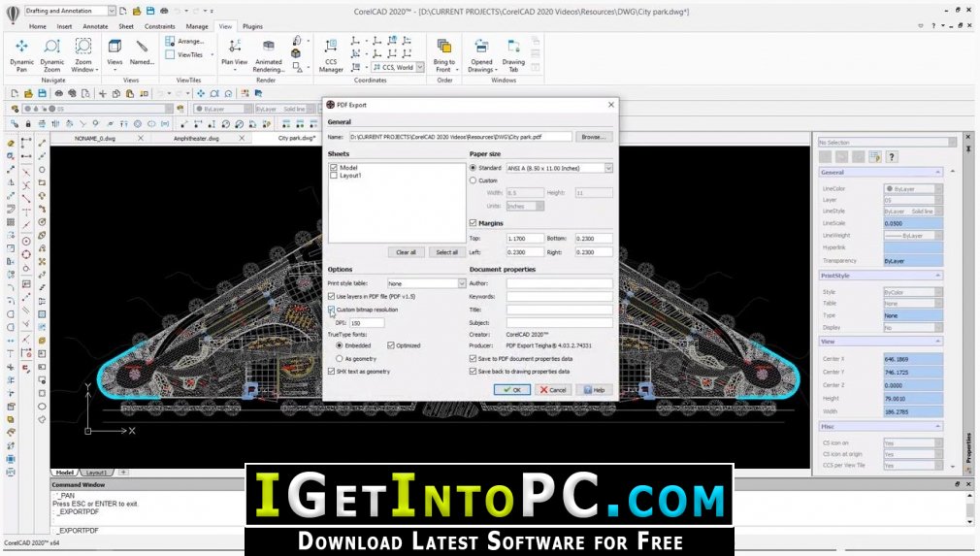Toggle Save to PDF document properties data
980x556 pixels.
tap(474, 359)
